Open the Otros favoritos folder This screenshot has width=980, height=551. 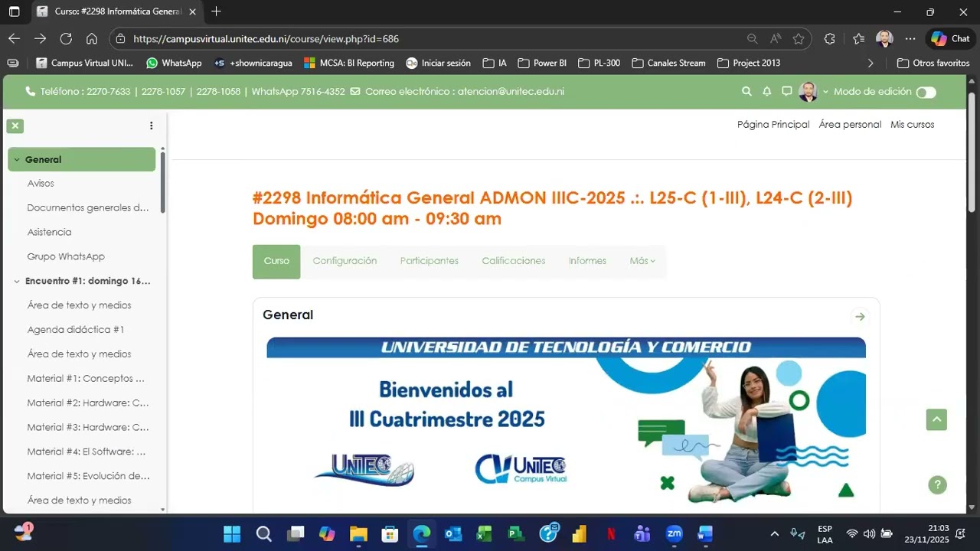point(933,63)
